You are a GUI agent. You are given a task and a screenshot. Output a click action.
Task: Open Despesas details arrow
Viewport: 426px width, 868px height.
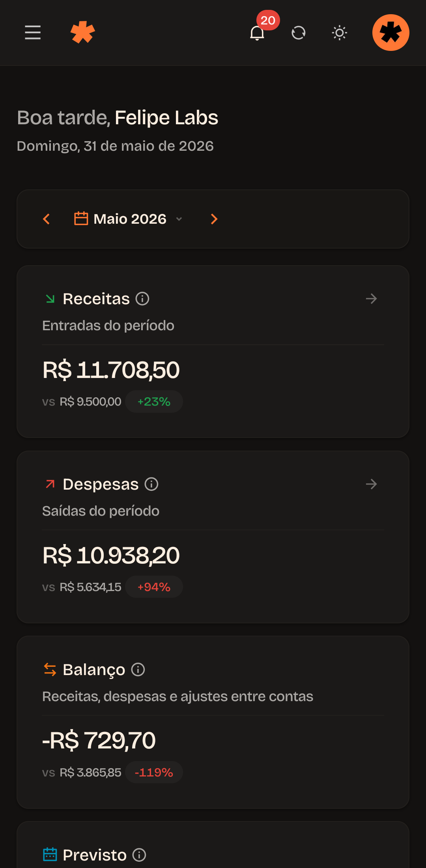pos(371,484)
